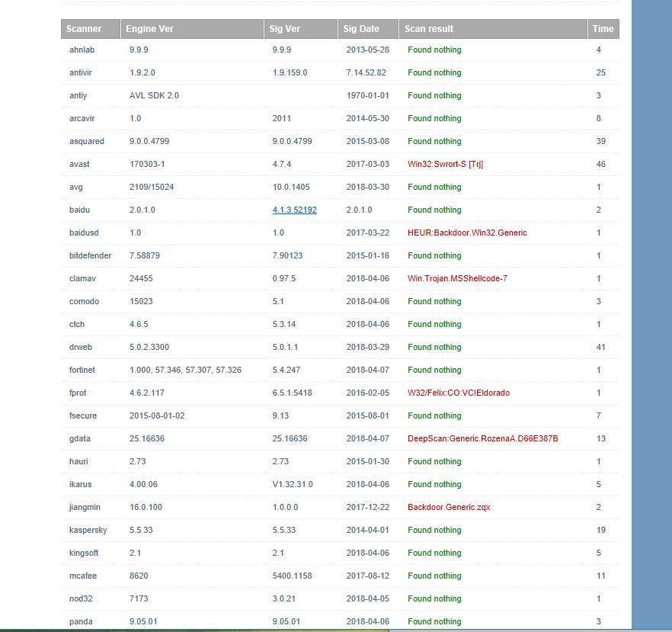This screenshot has height=632, width=672.
Task: Click the hauri scanner name
Action: click(x=78, y=461)
